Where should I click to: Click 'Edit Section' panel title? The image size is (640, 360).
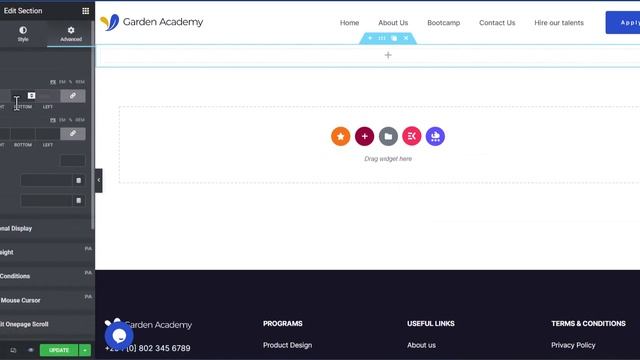point(23,11)
